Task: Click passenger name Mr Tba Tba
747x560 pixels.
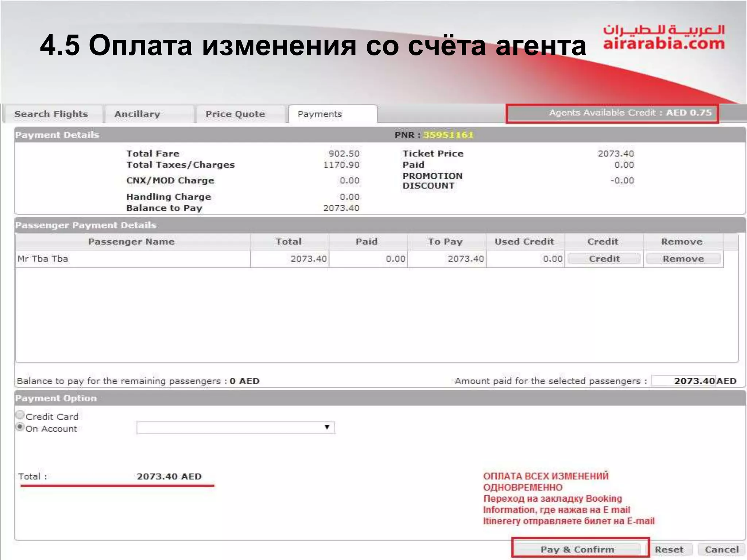Action: (x=43, y=259)
